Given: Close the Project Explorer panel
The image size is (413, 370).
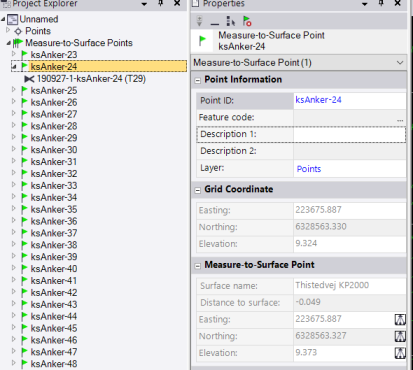Looking at the screenshot, I should click(x=177, y=3).
